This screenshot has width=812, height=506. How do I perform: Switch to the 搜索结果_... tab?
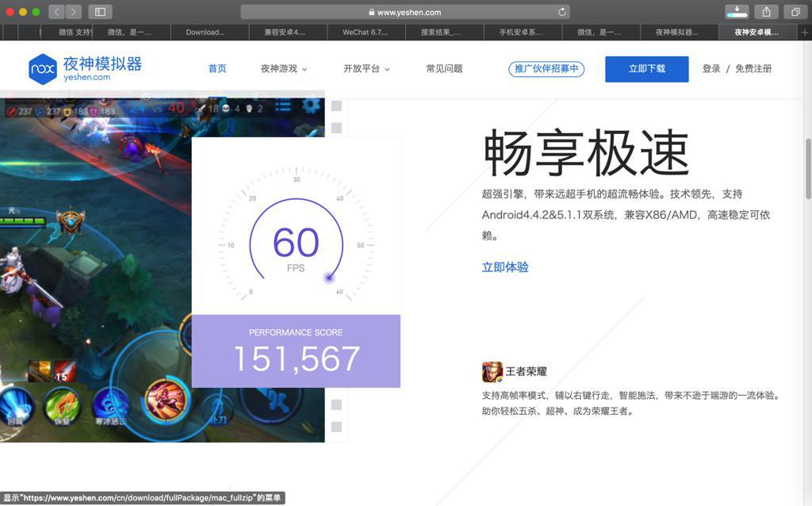[x=440, y=32]
